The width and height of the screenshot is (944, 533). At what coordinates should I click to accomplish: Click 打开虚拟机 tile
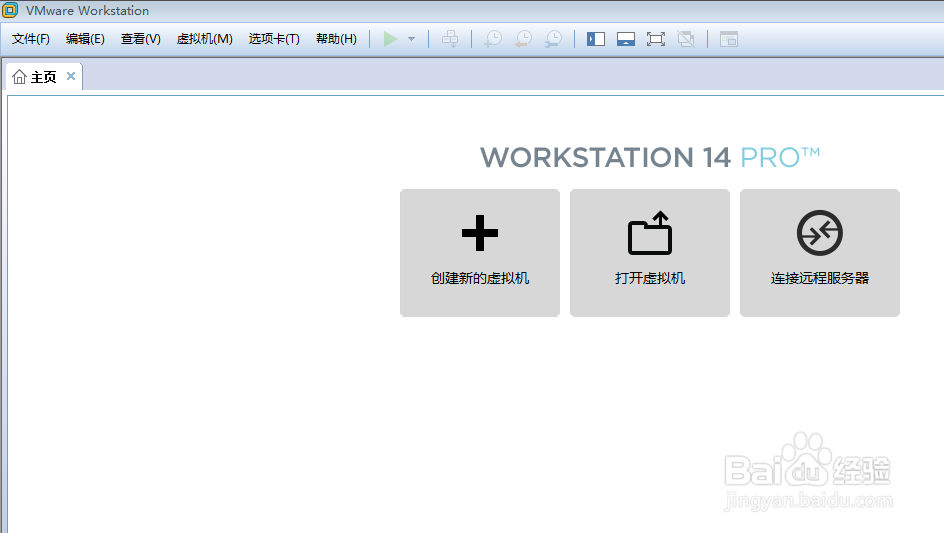click(x=650, y=253)
